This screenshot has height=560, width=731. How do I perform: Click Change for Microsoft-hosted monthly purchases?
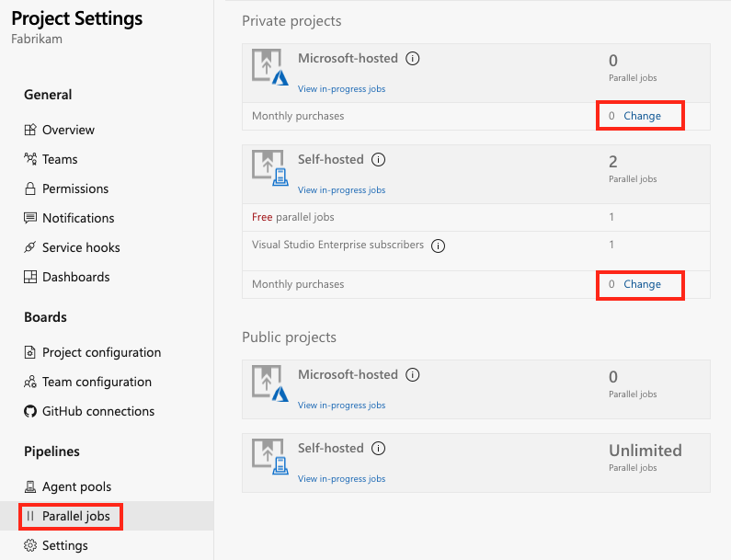[642, 116]
